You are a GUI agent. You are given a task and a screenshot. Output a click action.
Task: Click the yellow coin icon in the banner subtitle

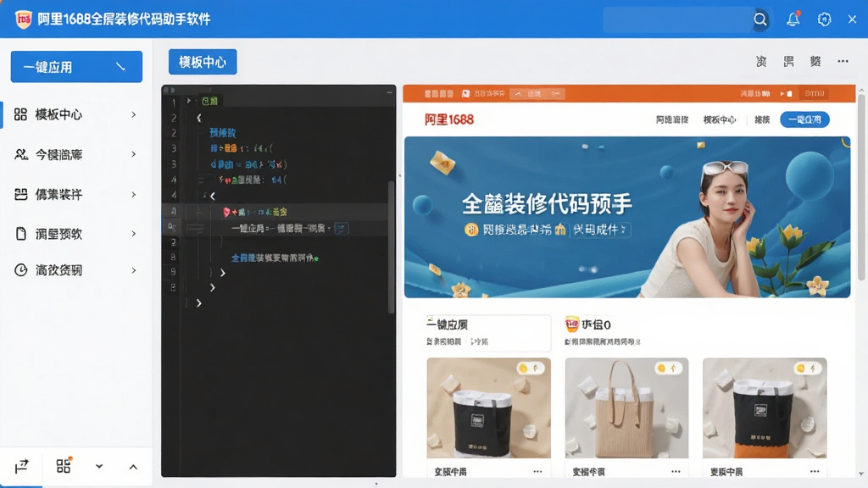click(x=471, y=230)
